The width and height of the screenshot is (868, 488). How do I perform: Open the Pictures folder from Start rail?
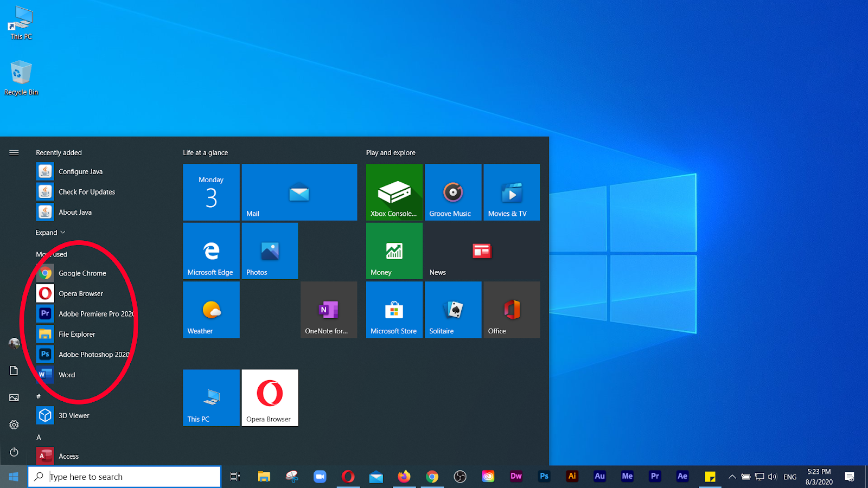click(14, 397)
